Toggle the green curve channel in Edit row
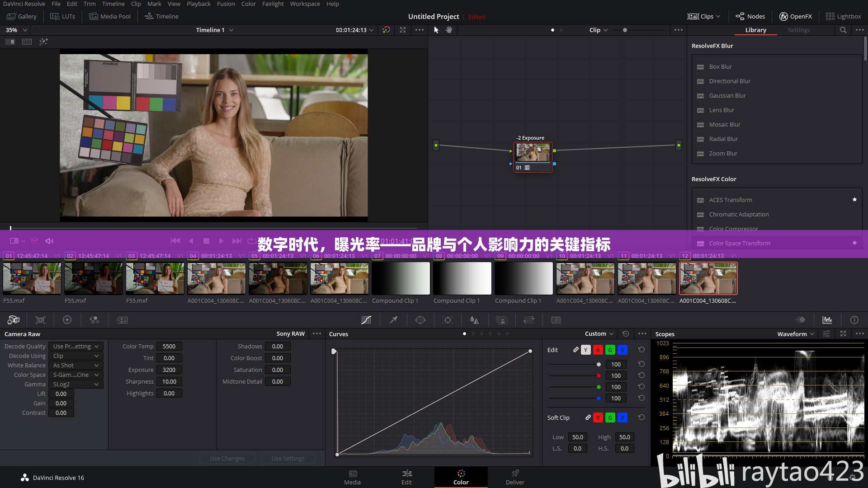Image resolution: width=868 pixels, height=488 pixels. coord(610,350)
